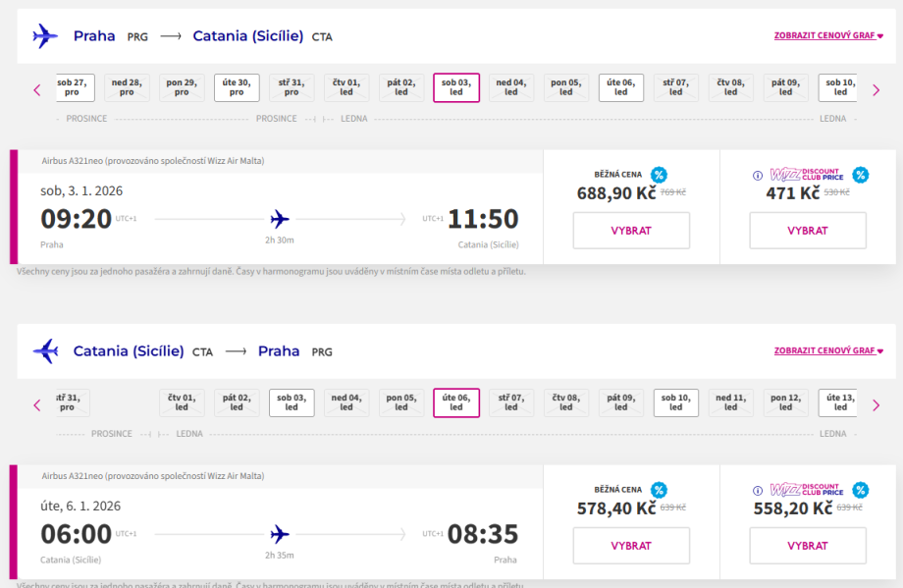Choose return date sob 03, led
The width and height of the screenshot is (903, 588).
pyautogui.click(x=292, y=402)
